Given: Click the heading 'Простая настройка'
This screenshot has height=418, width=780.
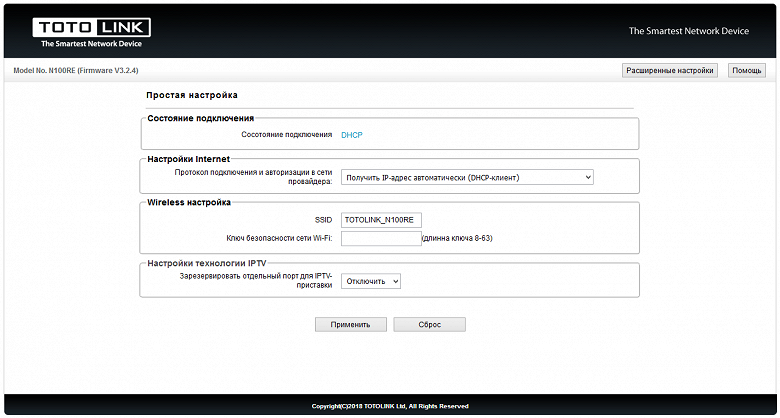Looking at the screenshot, I should coord(192,95).
